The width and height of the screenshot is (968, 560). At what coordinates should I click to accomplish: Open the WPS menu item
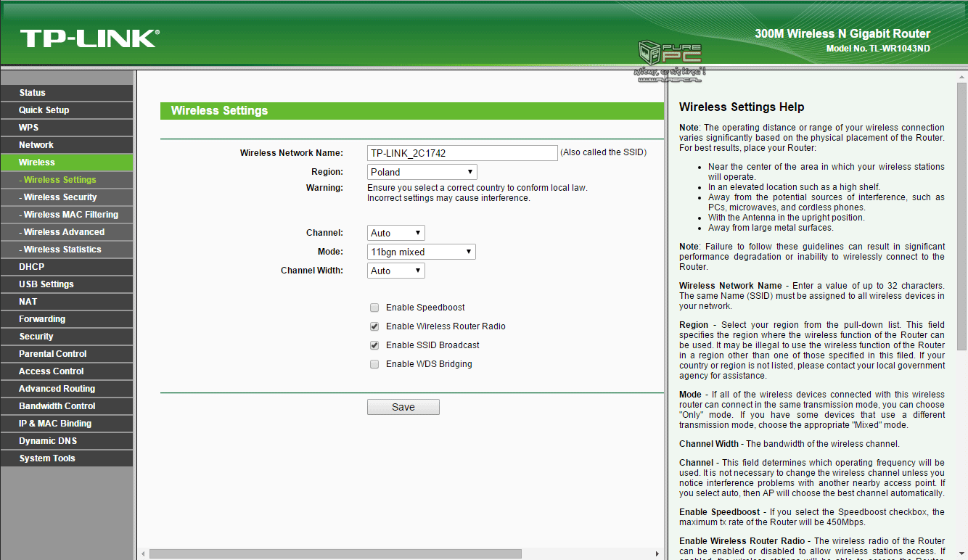click(x=67, y=128)
